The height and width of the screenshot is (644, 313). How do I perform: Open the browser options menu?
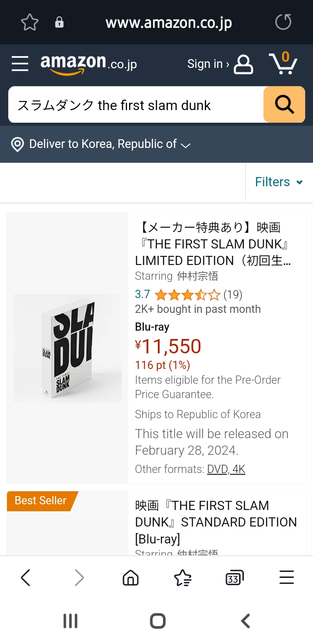click(286, 578)
